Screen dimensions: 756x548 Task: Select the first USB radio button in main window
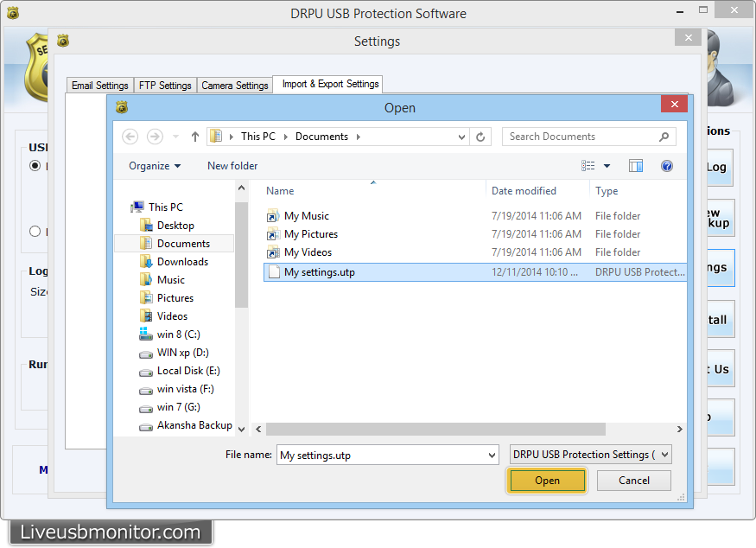35,165
